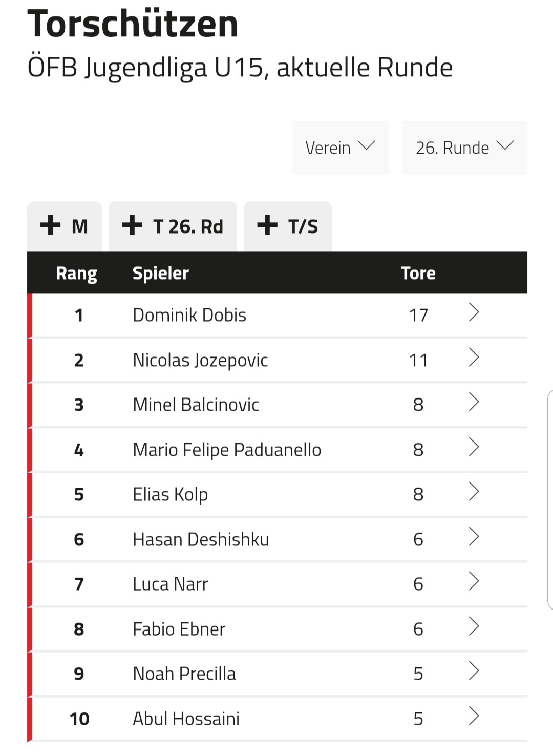Open player Noah Precilla
The image size is (553, 756).
pos(184,674)
